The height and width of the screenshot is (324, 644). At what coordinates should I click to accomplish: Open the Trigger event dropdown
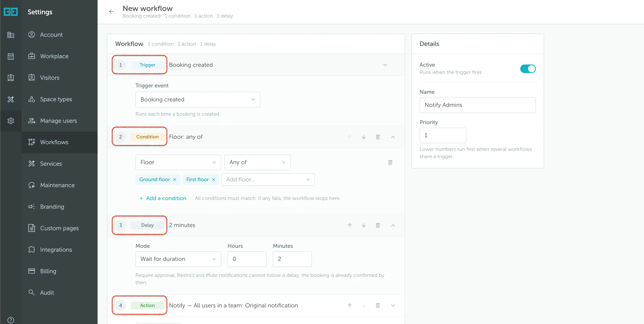[x=198, y=99]
